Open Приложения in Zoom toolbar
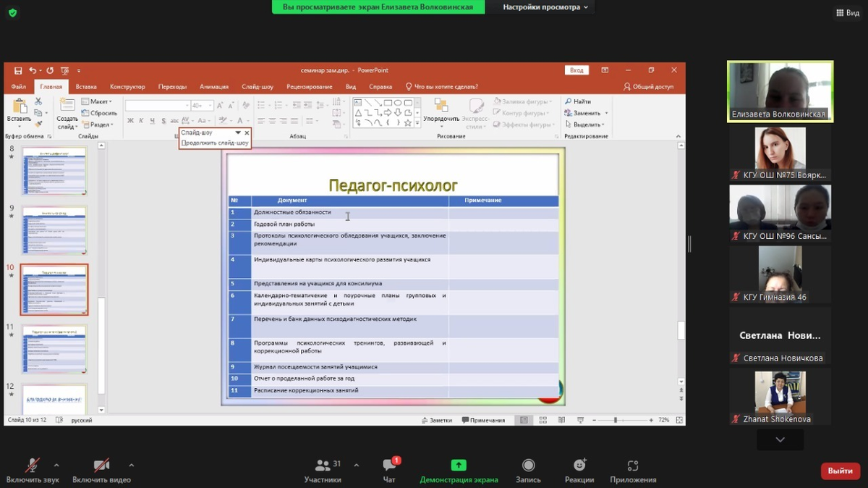 pos(633,466)
